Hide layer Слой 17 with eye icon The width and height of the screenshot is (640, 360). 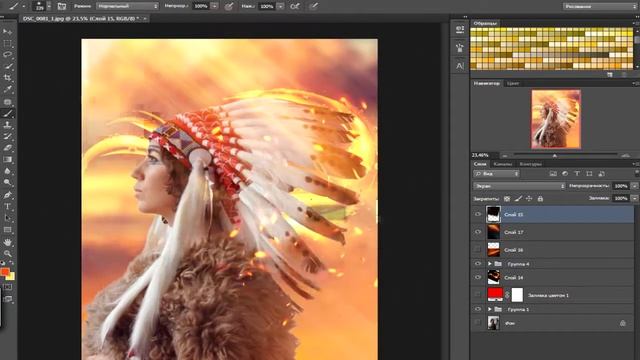(478, 232)
